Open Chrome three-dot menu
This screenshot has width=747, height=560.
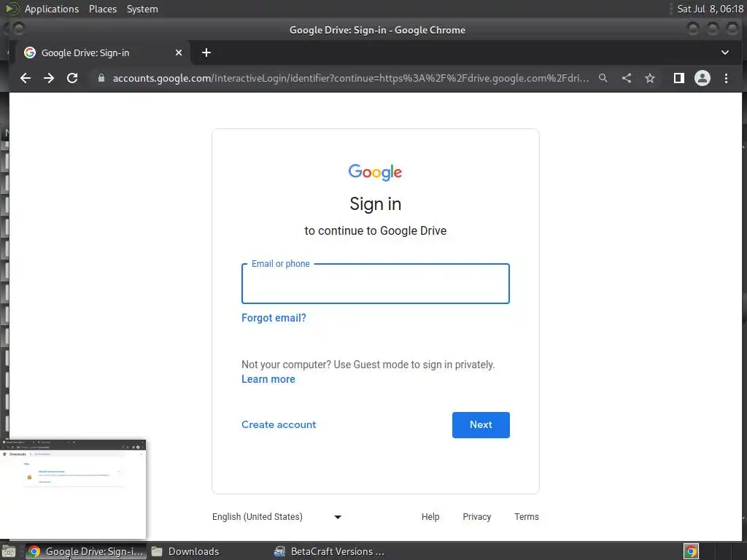[726, 78]
